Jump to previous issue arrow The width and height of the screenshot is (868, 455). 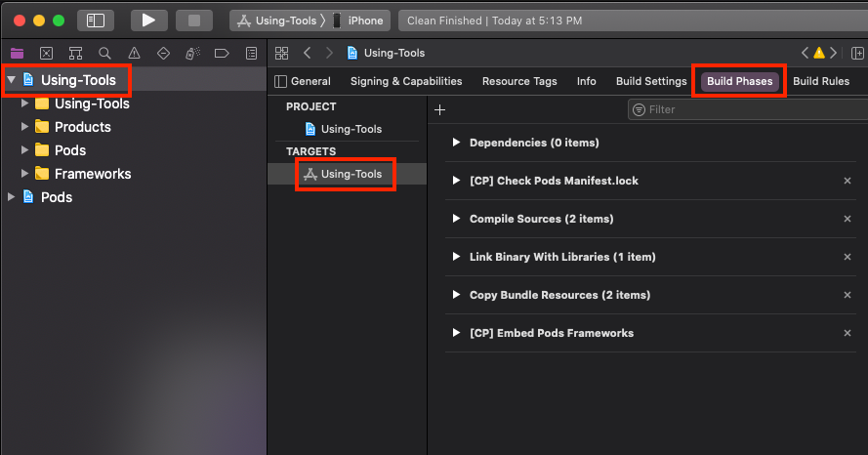coord(805,53)
